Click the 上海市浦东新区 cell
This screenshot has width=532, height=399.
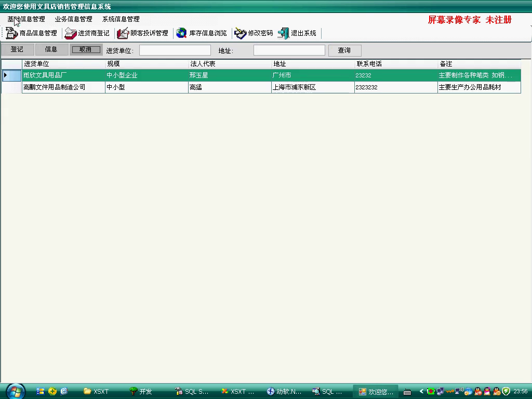click(x=313, y=87)
